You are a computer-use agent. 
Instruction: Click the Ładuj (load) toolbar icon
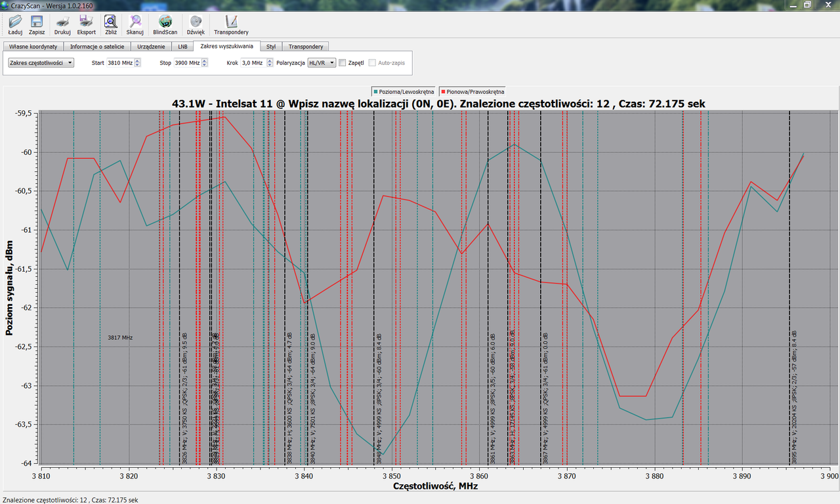(x=15, y=25)
